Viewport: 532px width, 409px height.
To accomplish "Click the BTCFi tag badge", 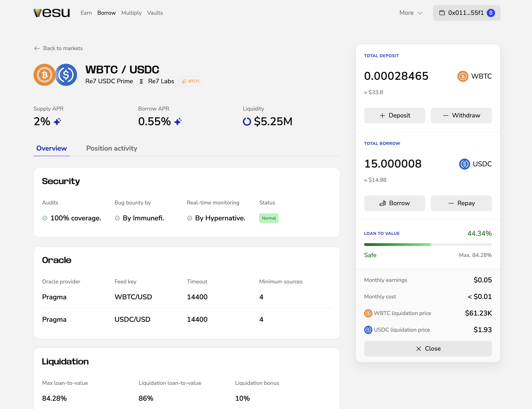I will 191,81.
